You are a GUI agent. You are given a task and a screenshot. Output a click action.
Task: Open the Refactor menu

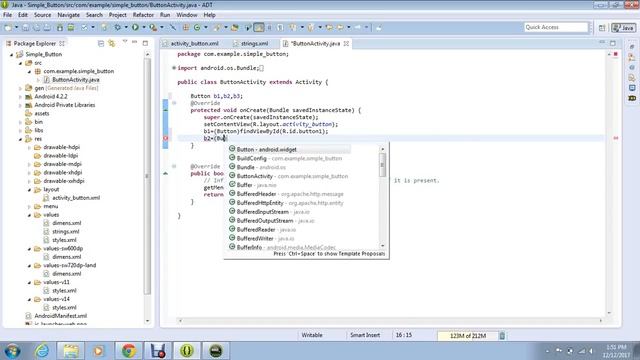[x=143, y=15]
